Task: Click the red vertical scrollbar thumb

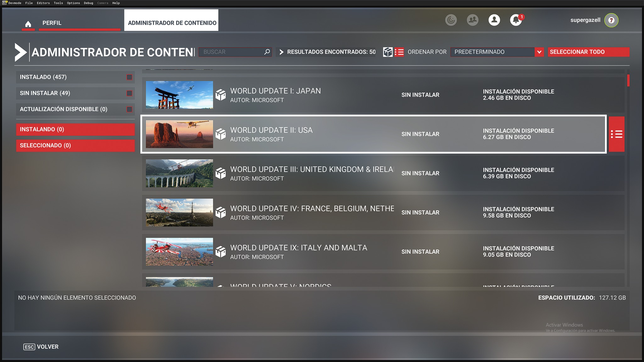Action: point(628,80)
